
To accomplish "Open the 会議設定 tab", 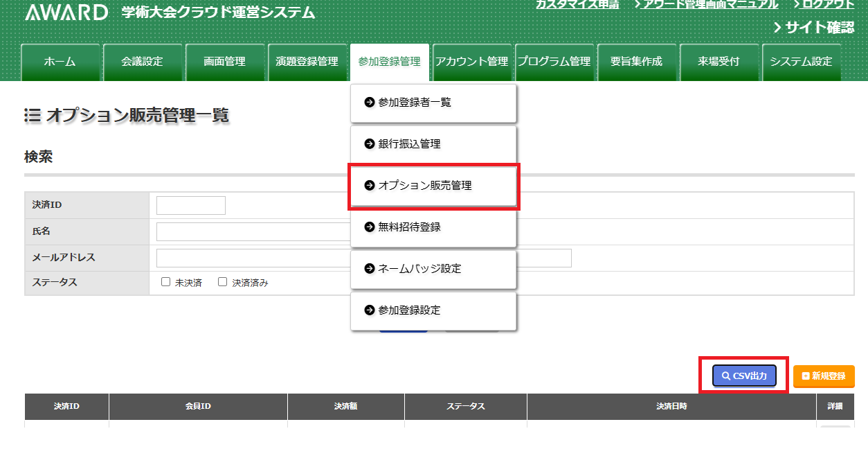I will tap(143, 62).
